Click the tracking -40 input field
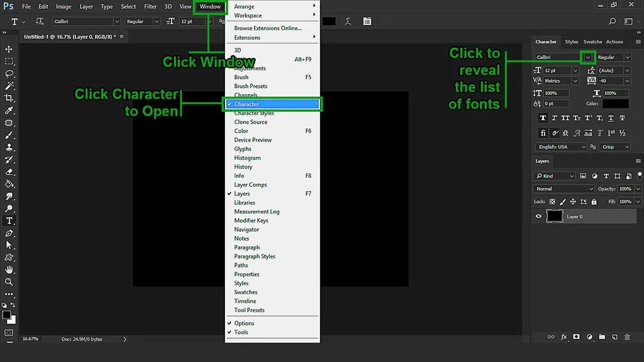 coord(610,81)
